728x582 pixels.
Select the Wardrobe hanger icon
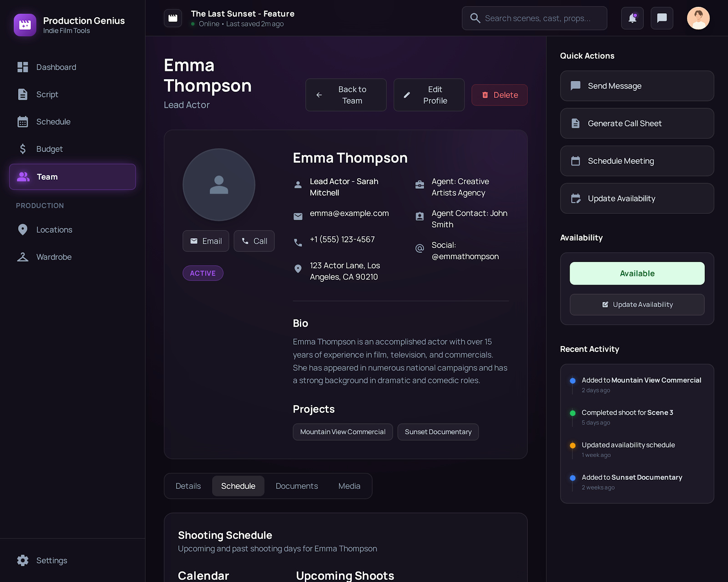tap(22, 257)
